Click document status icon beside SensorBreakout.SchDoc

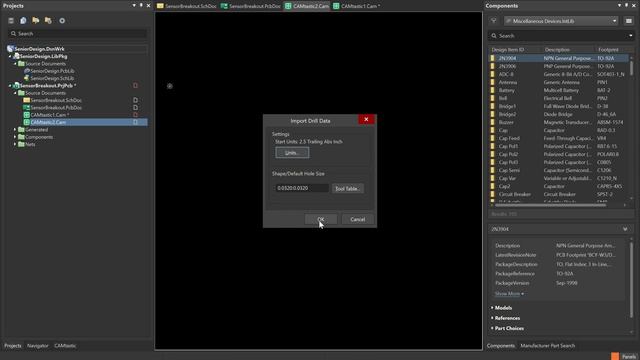pyautogui.click(x=135, y=100)
